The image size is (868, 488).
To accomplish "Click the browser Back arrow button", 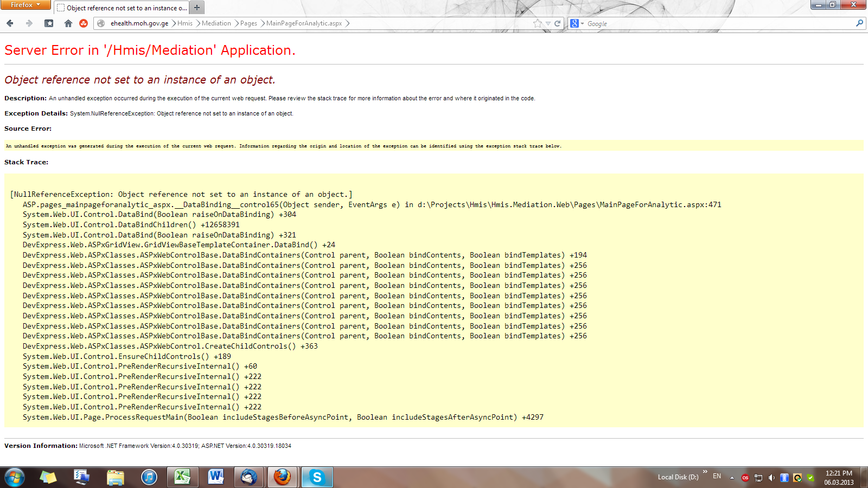I will [10, 23].
